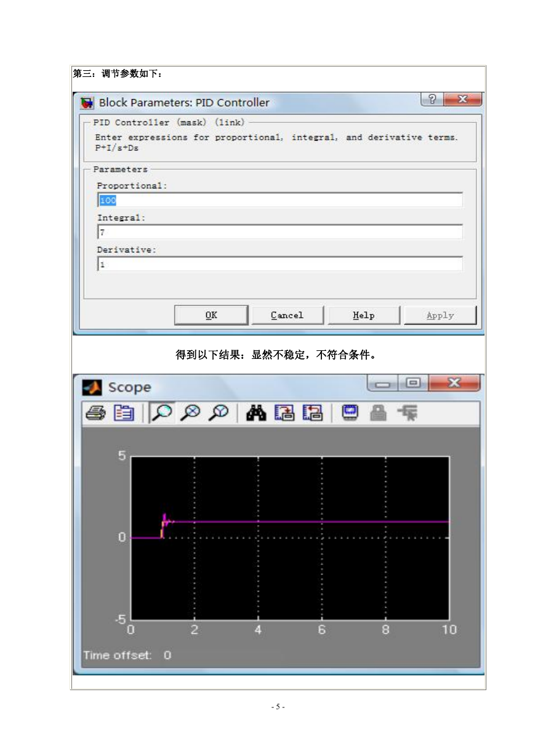Click the signal selection icon in Scope
This screenshot has width=535, height=756.
pos(406,413)
